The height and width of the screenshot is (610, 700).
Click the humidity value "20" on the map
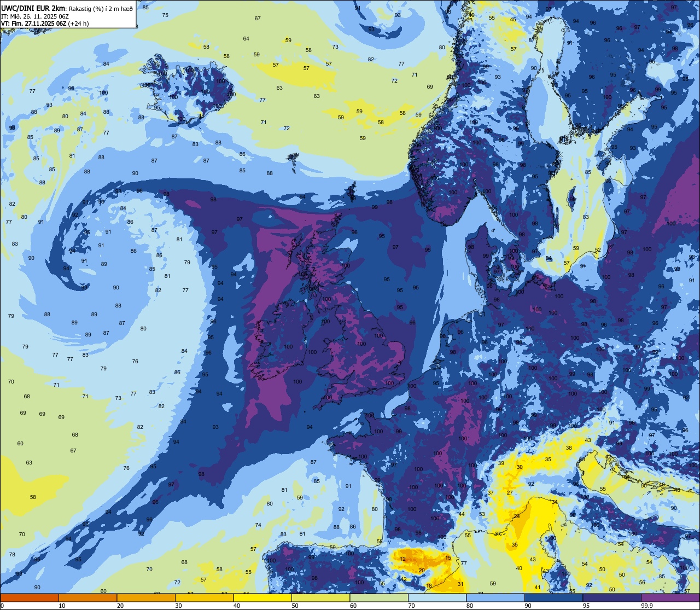tap(421, 570)
